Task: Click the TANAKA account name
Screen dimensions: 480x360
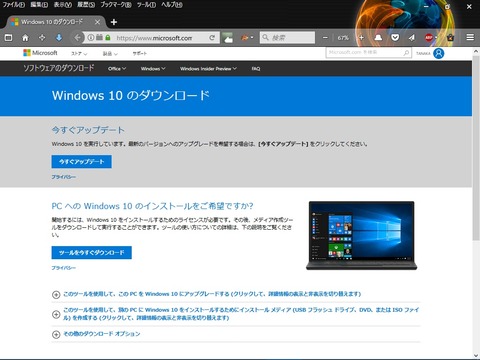Action: pyautogui.click(x=423, y=53)
